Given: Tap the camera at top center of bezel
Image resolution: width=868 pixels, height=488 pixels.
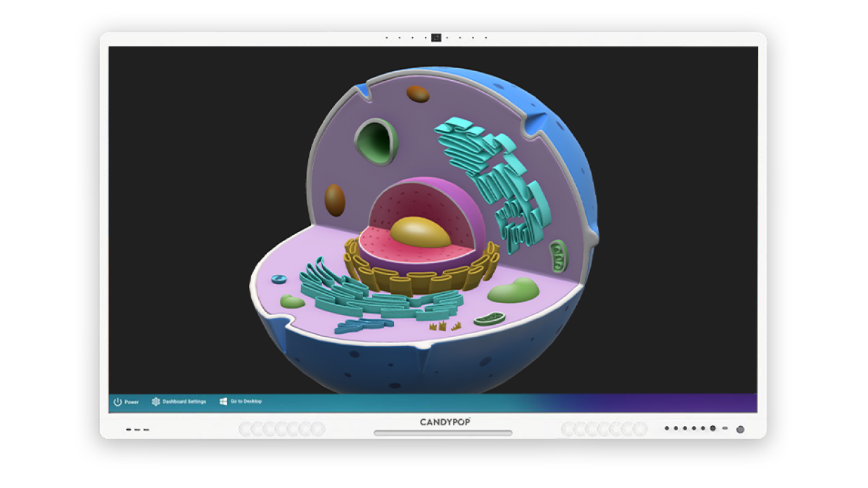Looking at the screenshot, I should (x=436, y=38).
